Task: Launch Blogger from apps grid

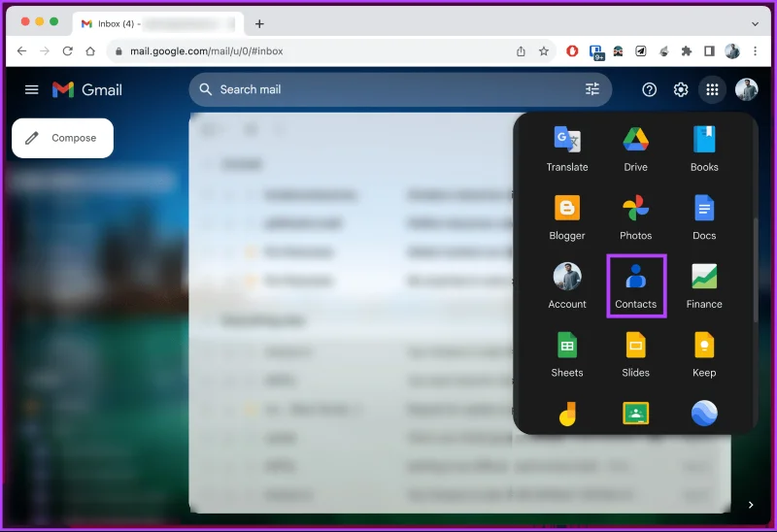Action: pos(567,216)
